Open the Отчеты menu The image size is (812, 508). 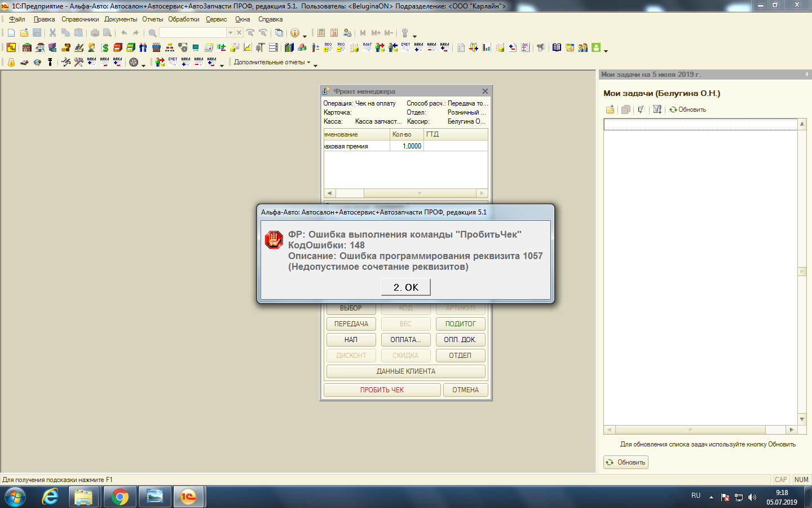[152, 19]
